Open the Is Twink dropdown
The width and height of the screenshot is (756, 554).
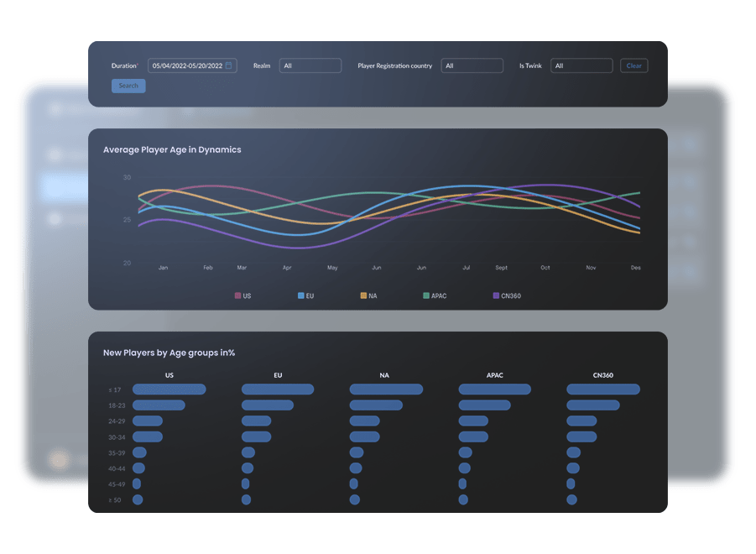point(581,65)
